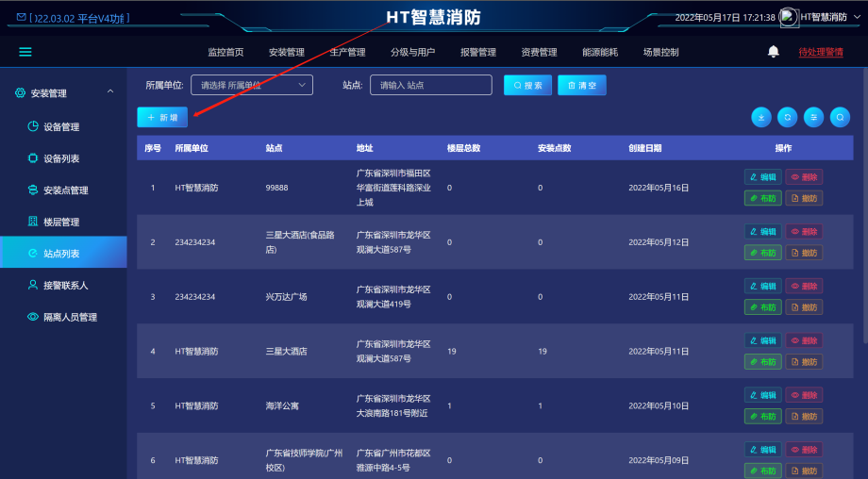Screen dimensions: 868x479
Task: Edit the row with station 99888
Action: pyautogui.click(x=763, y=177)
